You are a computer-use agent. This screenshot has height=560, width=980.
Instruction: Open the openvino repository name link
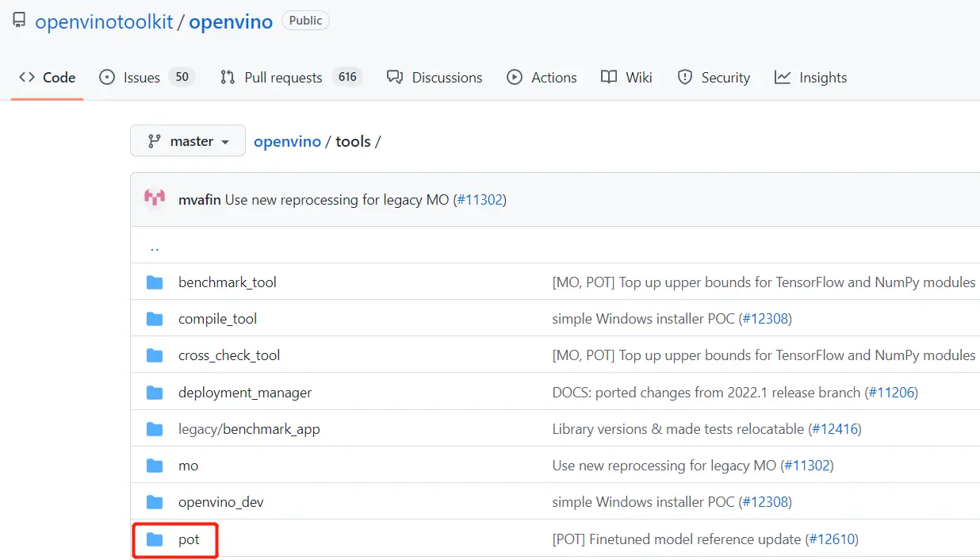click(231, 21)
